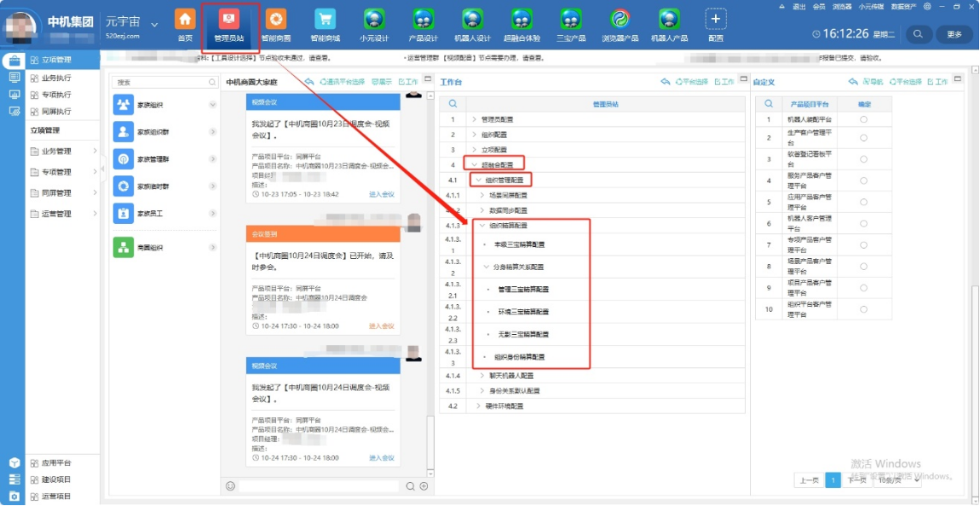The height and width of the screenshot is (506, 980).
Task: Click the back arrow in 中机商圈大家庭 panel
Action: [308, 82]
